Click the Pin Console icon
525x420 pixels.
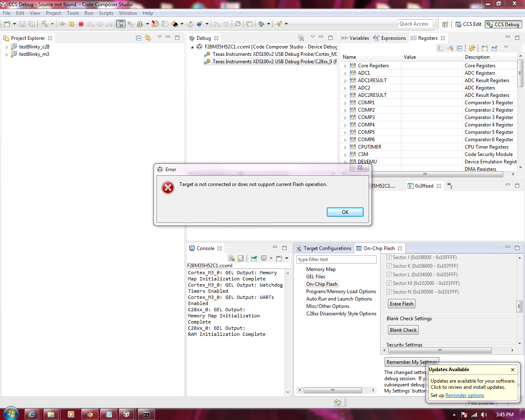click(x=254, y=258)
